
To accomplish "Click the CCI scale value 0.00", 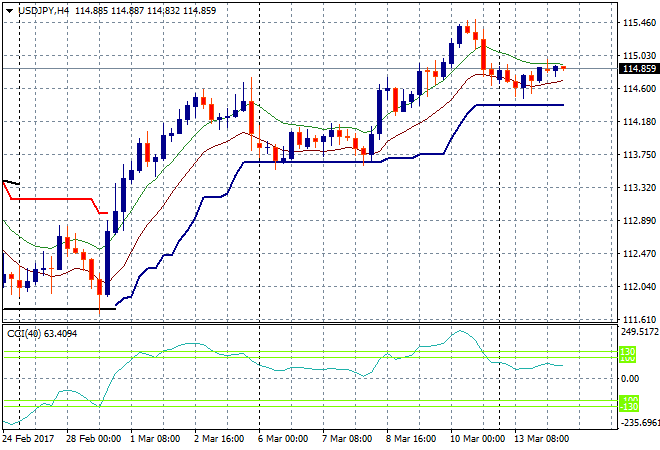I will click(630, 379).
